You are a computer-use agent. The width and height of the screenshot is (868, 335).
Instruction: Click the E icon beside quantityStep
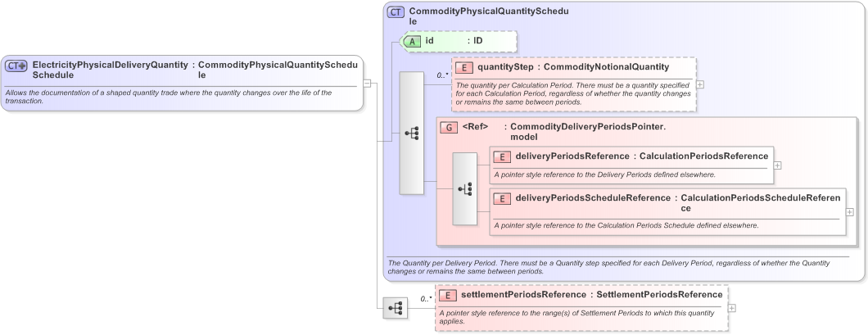coord(464,67)
